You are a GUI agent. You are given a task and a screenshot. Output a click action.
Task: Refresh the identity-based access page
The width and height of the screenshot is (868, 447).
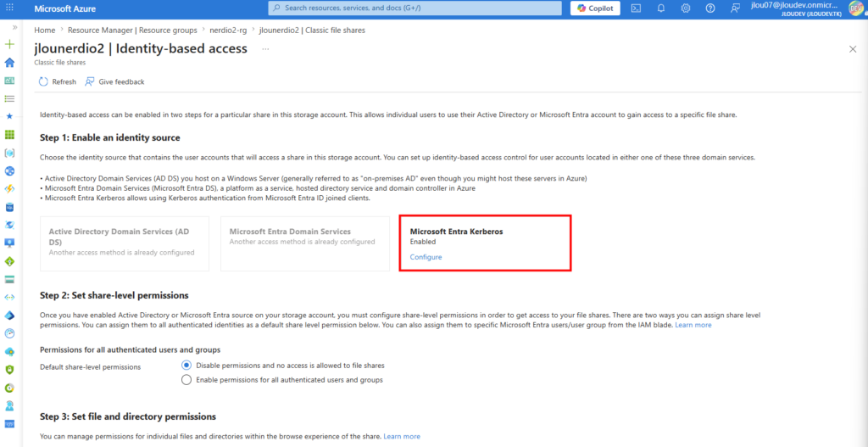pyautogui.click(x=58, y=81)
